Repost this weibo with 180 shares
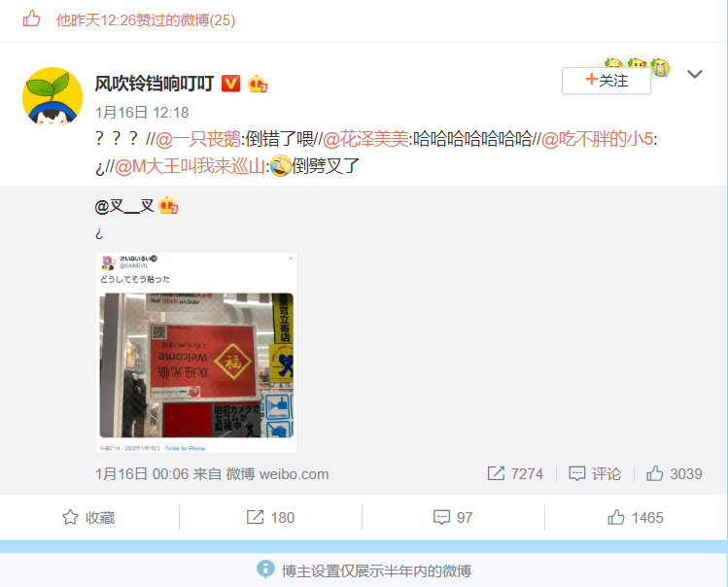Screen dimensions: 728x587 pyautogui.click(x=270, y=517)
